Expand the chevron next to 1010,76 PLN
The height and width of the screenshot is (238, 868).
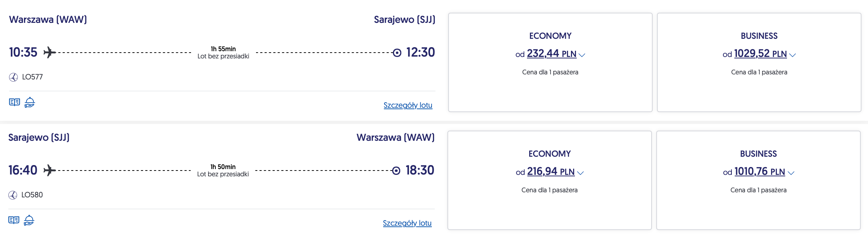[x=791, y=173]
